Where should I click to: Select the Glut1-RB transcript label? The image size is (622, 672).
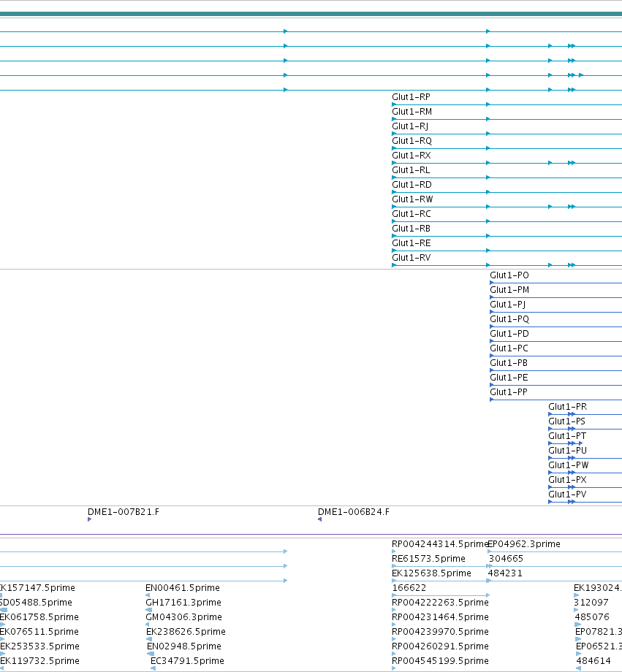(x=411, y=229)
